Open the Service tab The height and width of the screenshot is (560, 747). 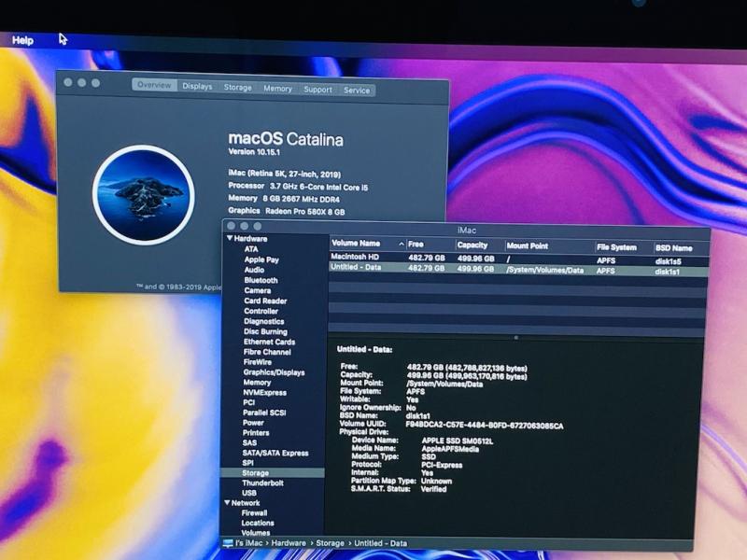coord(357,91)
